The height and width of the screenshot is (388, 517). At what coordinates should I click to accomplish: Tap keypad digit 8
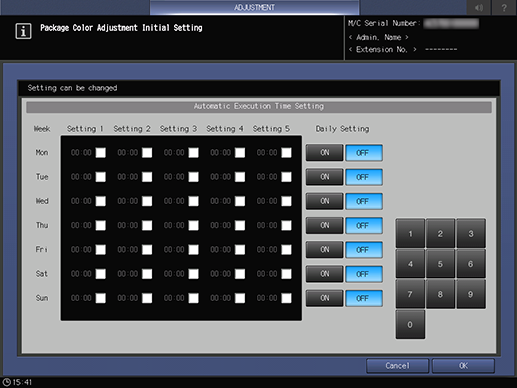440,294
